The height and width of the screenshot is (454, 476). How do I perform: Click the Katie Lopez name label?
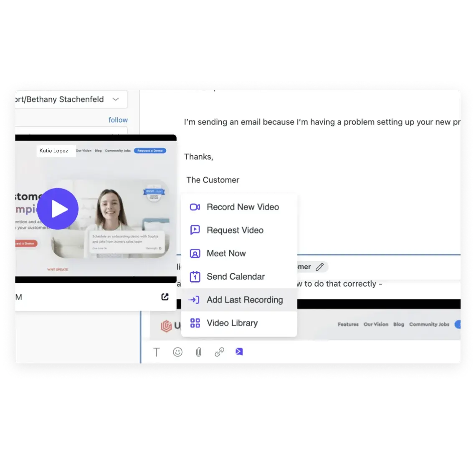click(54, 151)
